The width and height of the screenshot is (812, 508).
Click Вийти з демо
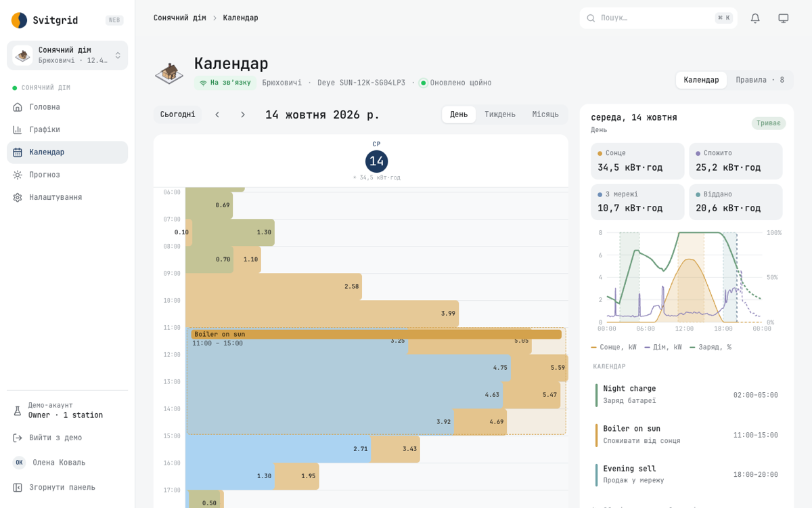tap(67, 438)
